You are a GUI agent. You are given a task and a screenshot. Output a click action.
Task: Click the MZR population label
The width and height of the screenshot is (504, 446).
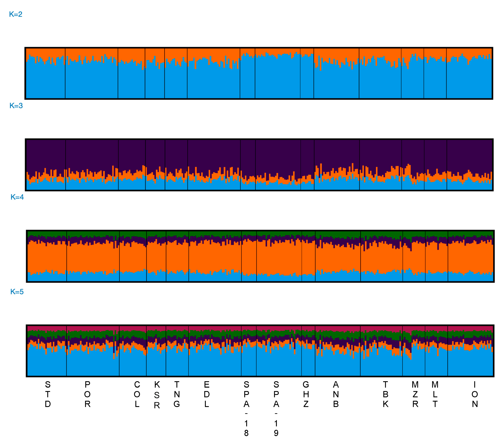pyautogui.click(x=415, y=394)
